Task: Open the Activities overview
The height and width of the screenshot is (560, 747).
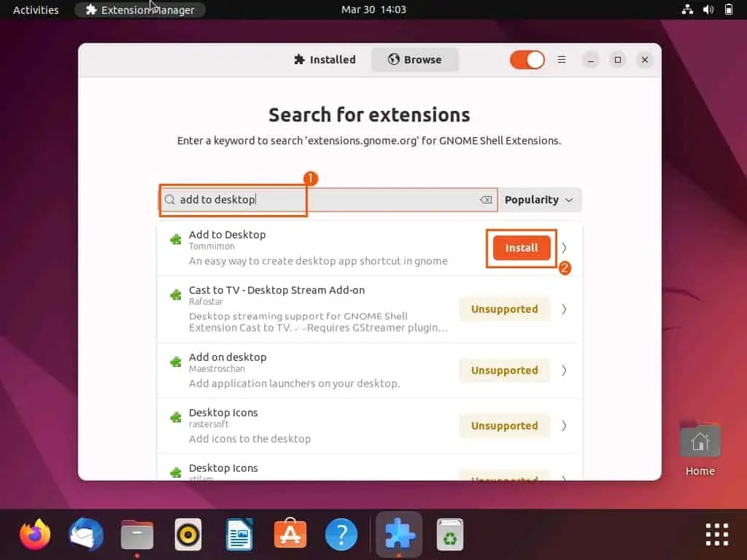Action: pyautogui.click(x=34, y=9)
